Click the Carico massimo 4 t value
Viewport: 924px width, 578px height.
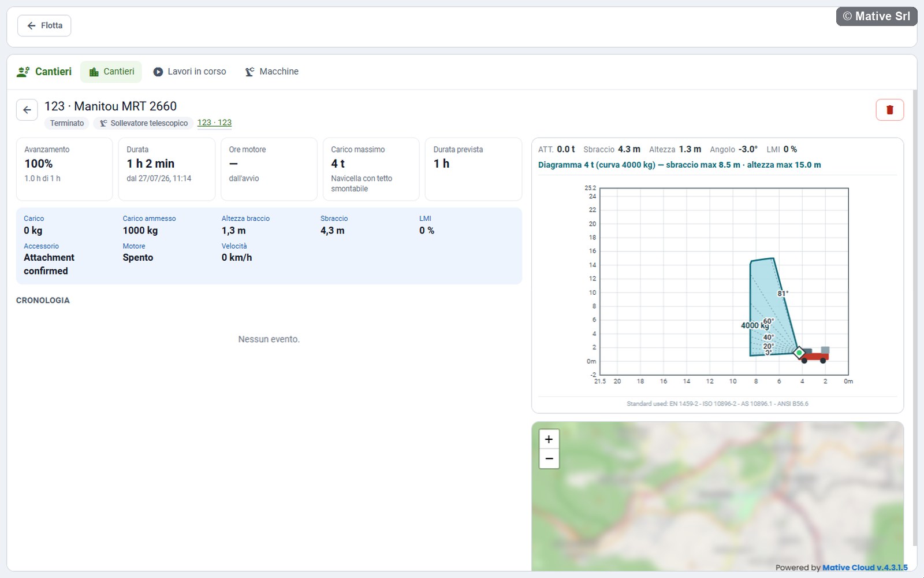(338, 164)
